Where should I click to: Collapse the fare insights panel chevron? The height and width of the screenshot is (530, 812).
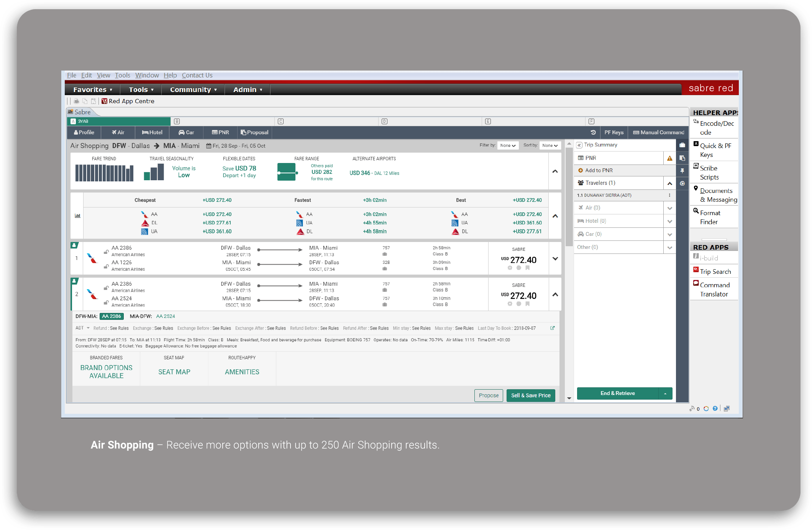pyautogui.click(x=555, y=171)
